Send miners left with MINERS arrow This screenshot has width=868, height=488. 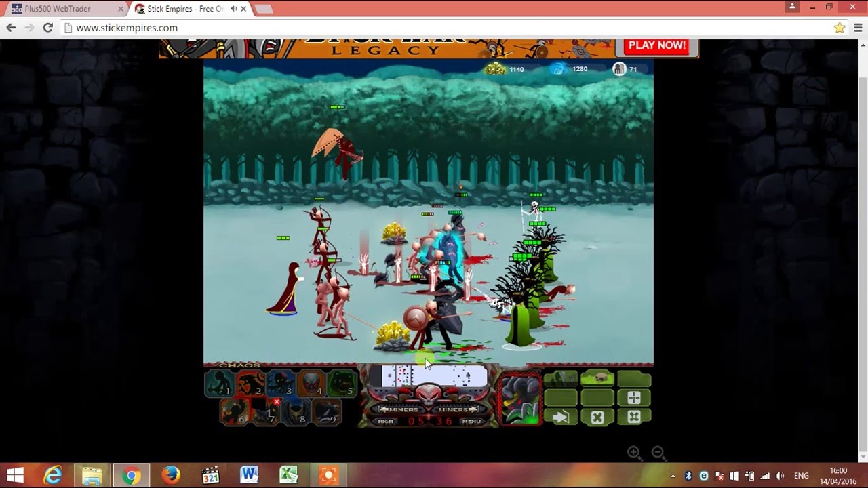pyautogui.click(x=399, y=409)
